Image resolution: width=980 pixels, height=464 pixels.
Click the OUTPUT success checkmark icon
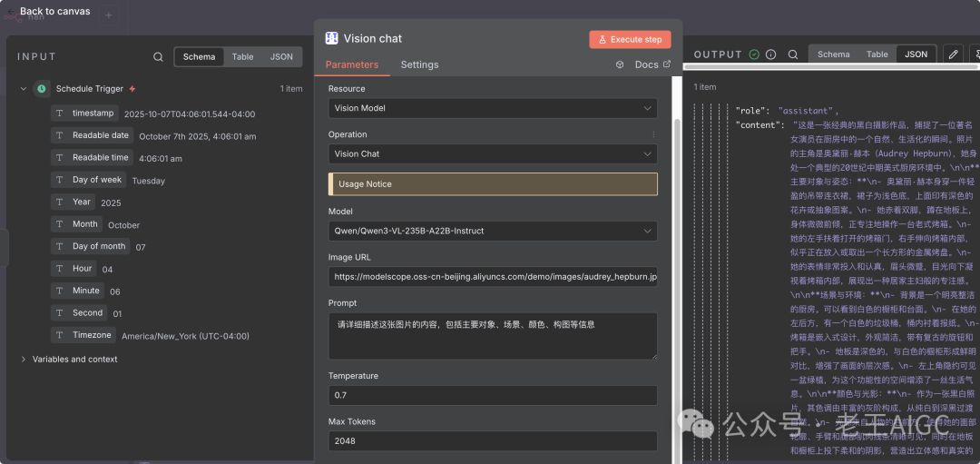click(754, 54)
